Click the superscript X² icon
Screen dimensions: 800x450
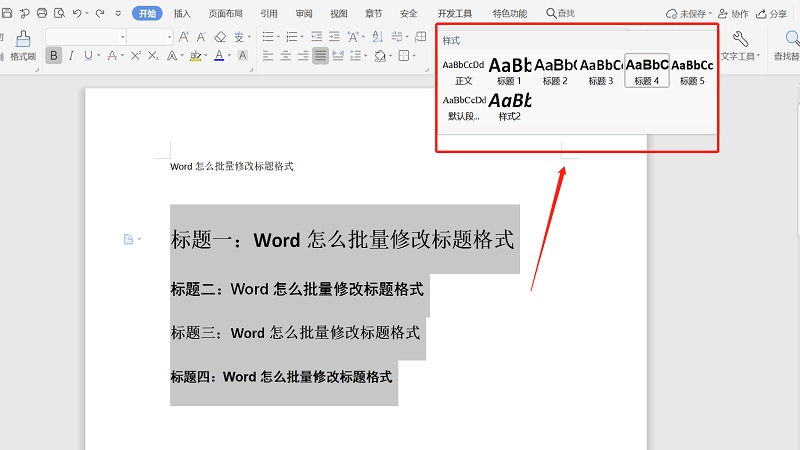pos(135,56)
